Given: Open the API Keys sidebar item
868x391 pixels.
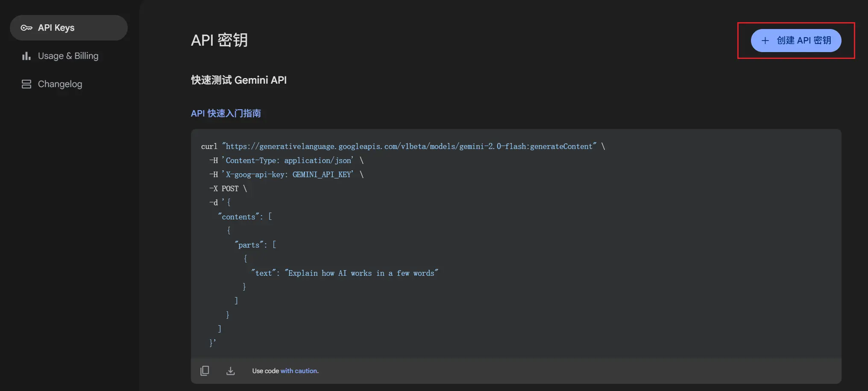Looking at the screenshot, I should (69, 28).
